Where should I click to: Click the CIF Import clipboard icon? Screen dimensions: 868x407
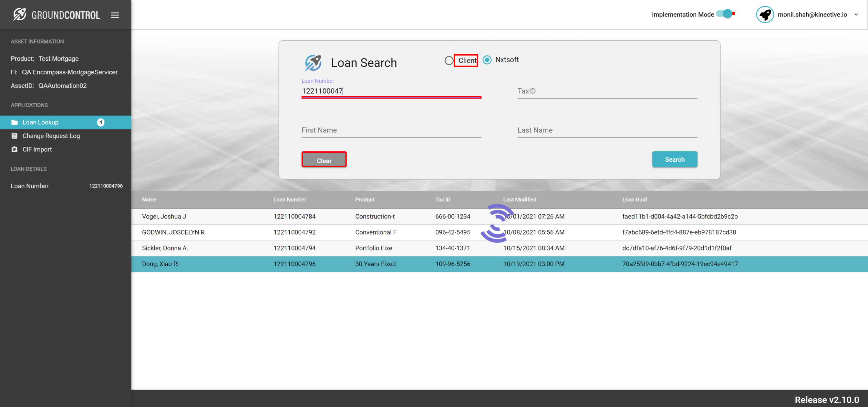point(15,149)
